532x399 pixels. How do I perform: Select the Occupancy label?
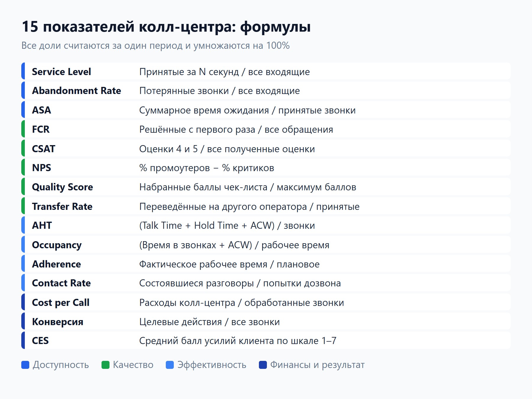(57, 245)
